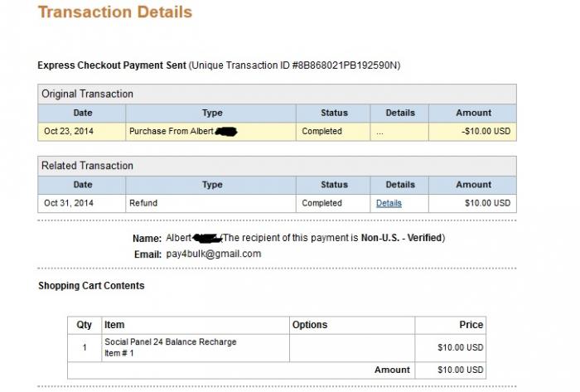Click the Shopping Cart Contents heading
Viewport: 580px width, 392px height.
point(91,285)
